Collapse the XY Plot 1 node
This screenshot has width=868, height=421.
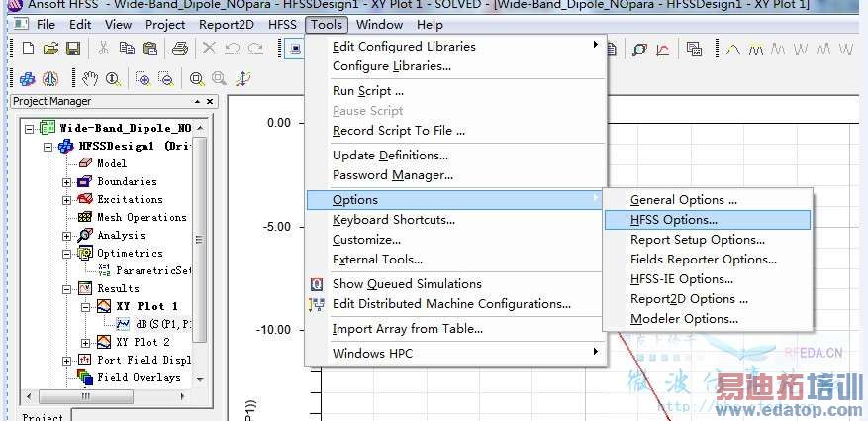(85, 307)
